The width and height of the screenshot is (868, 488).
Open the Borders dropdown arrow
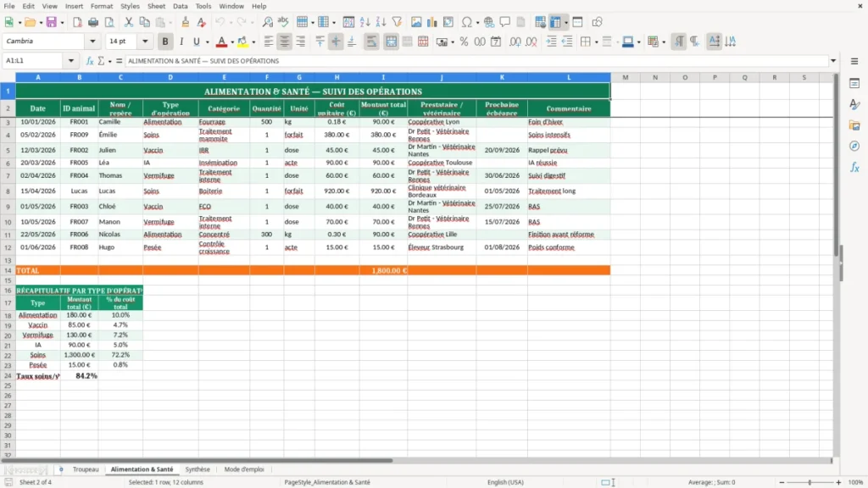coord(596,42)
